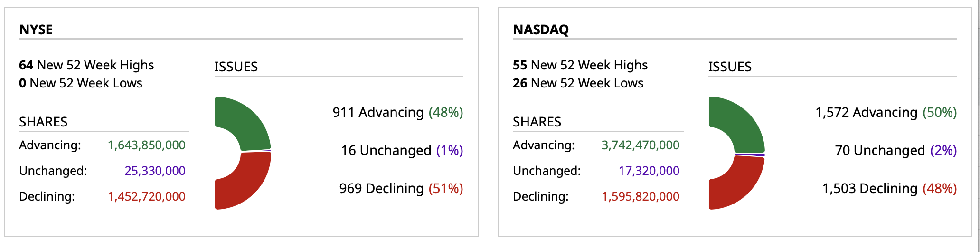
Task: Click NYSE advancing shares value 1,643,850,000
Action: pyautogui.click(x=146, y=145)
